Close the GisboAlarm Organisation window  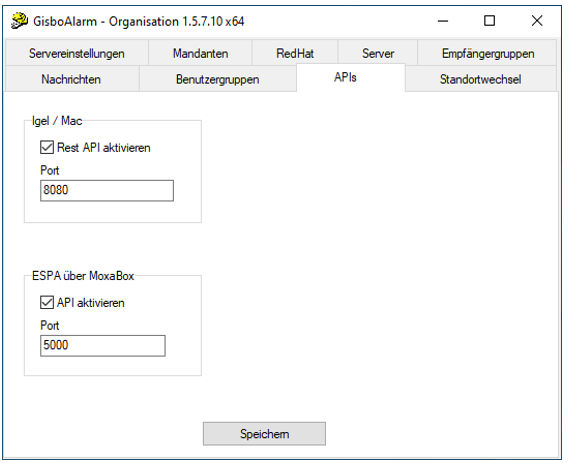[x=537, y=21]
